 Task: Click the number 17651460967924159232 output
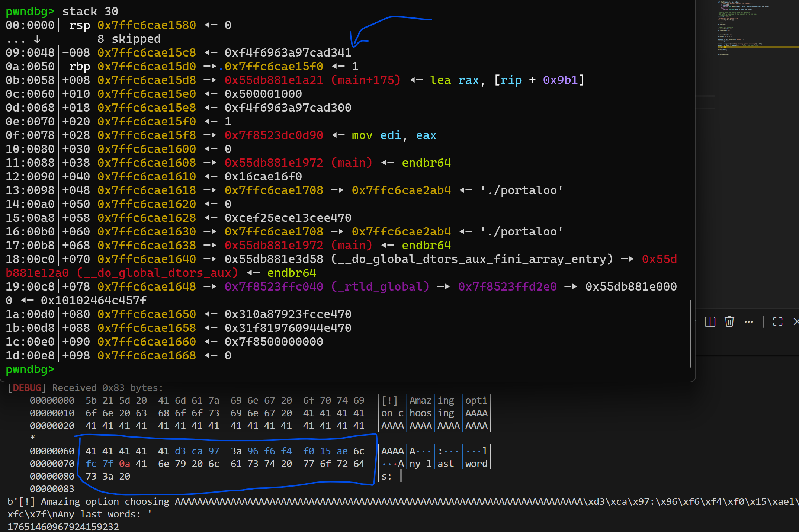[x=63, y=527]
